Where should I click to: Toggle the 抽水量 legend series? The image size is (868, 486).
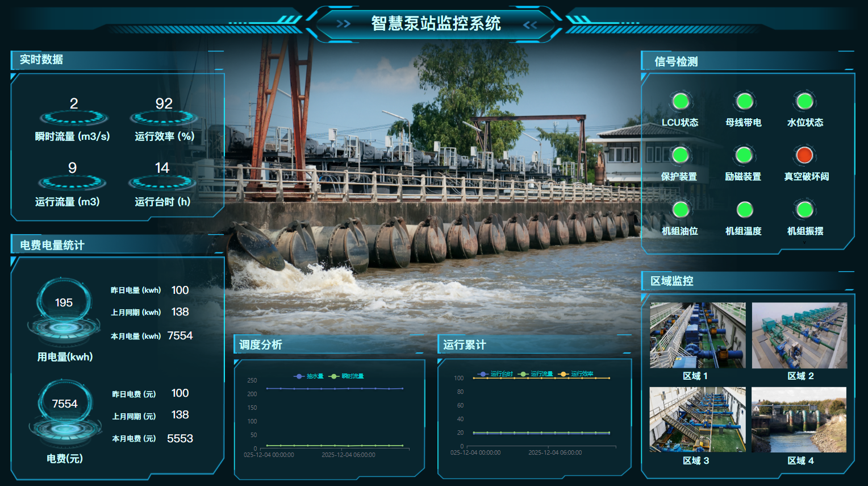coord(308,376)
